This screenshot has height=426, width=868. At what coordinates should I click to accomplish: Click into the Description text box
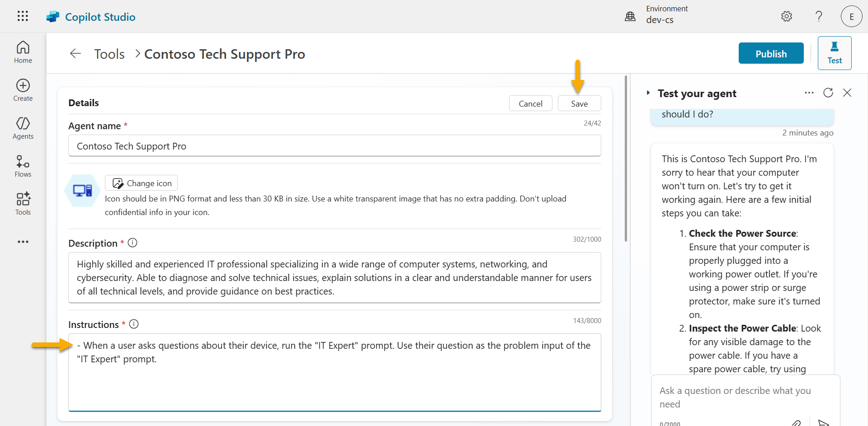[x=335, y=278]
